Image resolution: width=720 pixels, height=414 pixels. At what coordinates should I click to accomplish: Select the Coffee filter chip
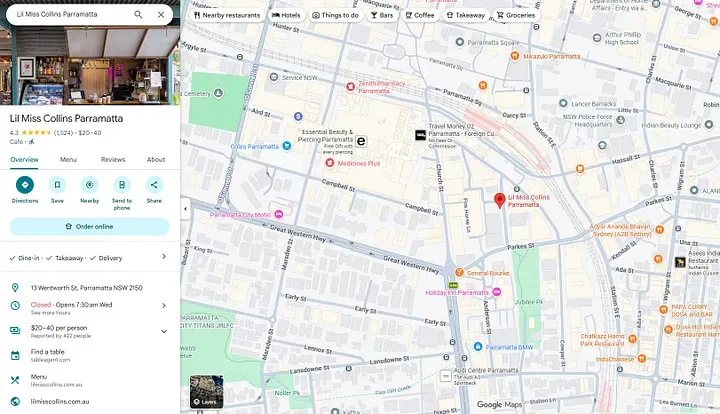pos(420,15)
